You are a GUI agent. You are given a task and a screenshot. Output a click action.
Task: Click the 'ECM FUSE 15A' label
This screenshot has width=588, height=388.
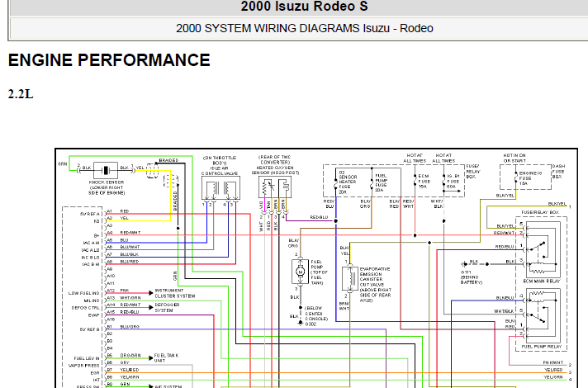pos(424,181)
